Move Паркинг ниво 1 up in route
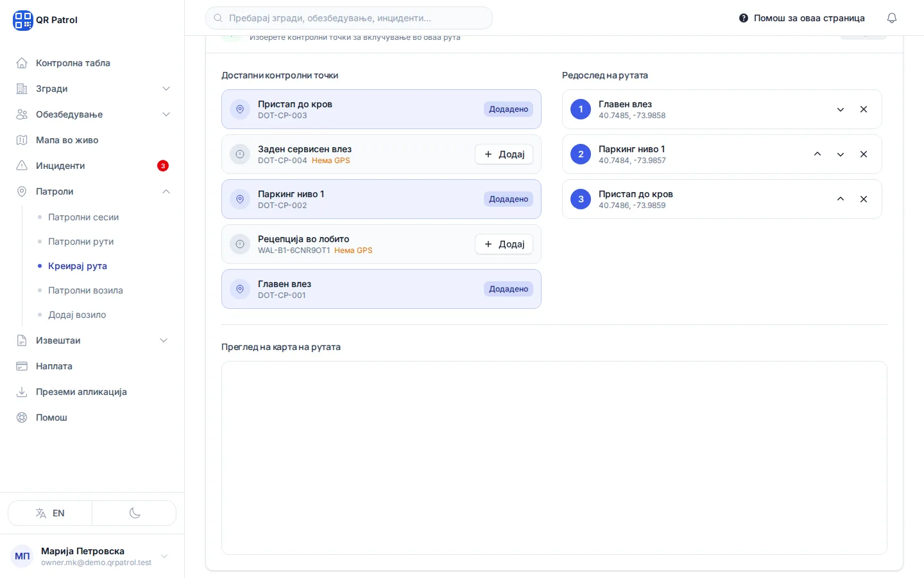 tap(817, 154)
